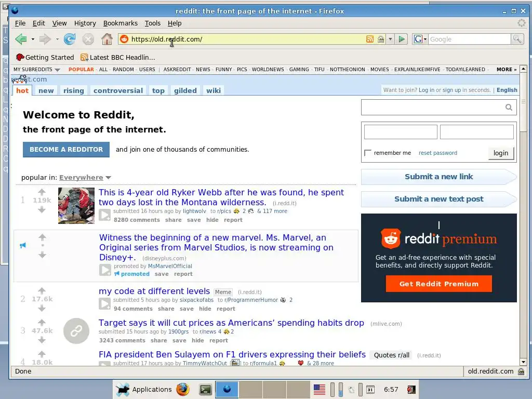Click the 'Getting Started' bookmark
The width and height of the screenshot is (532, 399).
(x=45, y=57)
